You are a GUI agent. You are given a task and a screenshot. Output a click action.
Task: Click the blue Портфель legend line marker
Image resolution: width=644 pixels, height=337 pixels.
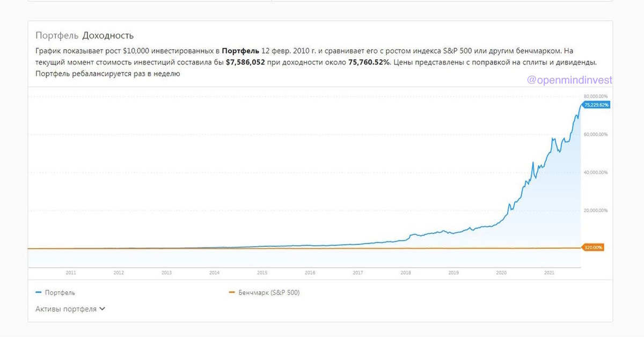(x=38, y=292)
